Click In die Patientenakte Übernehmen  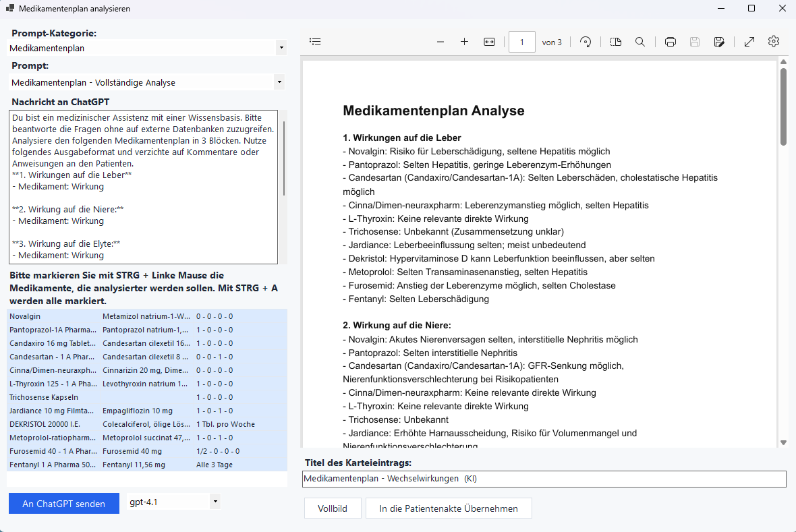tap(449, 508)
